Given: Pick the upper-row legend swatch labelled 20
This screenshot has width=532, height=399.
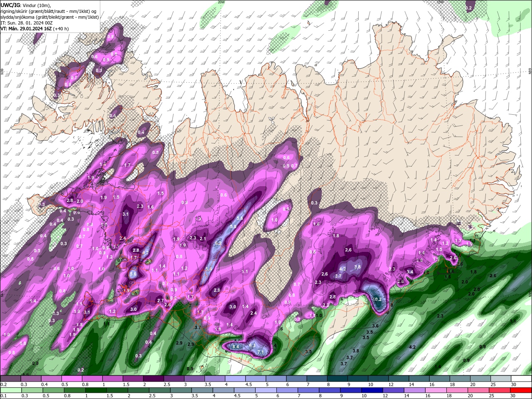Looking at the screenshot, I should point(480,379).
